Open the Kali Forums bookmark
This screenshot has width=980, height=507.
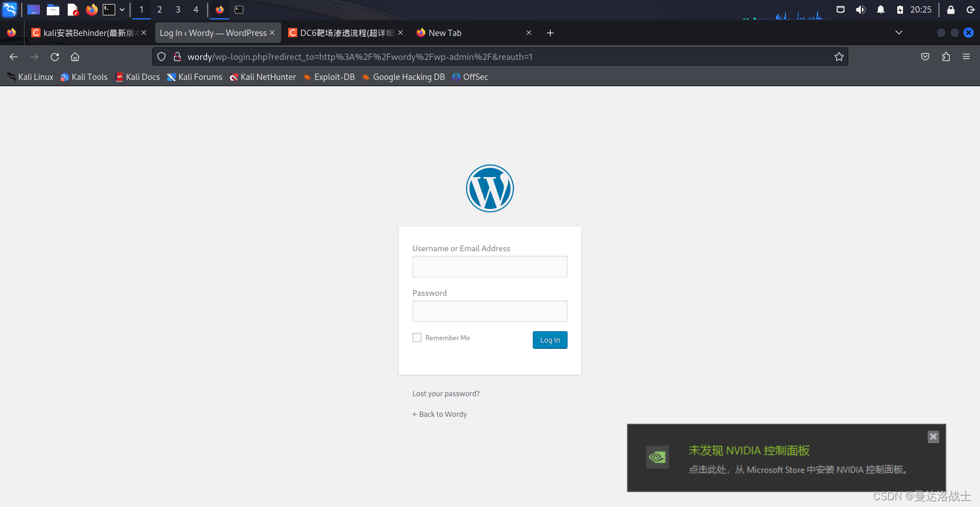point(195,77)
